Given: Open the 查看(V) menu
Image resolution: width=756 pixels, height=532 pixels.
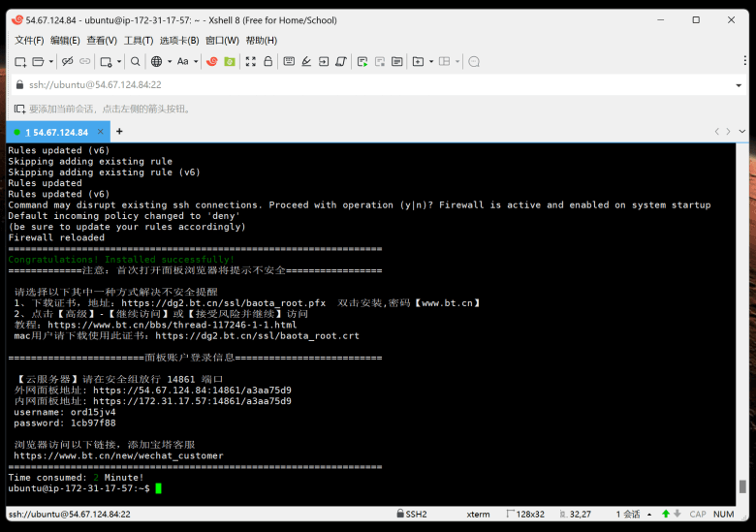Looking at the screenshot, I should [102, 41].
